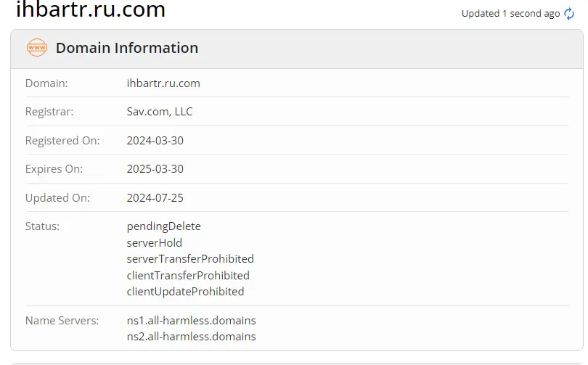Click name server ns2.all-harmless.domains
588x365 pixels.
click(191, 337)
